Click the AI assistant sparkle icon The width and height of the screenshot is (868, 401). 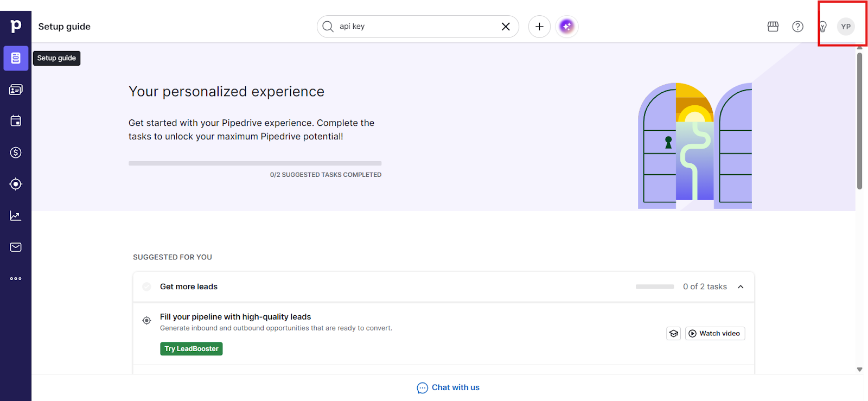click(x=566, y=27)
